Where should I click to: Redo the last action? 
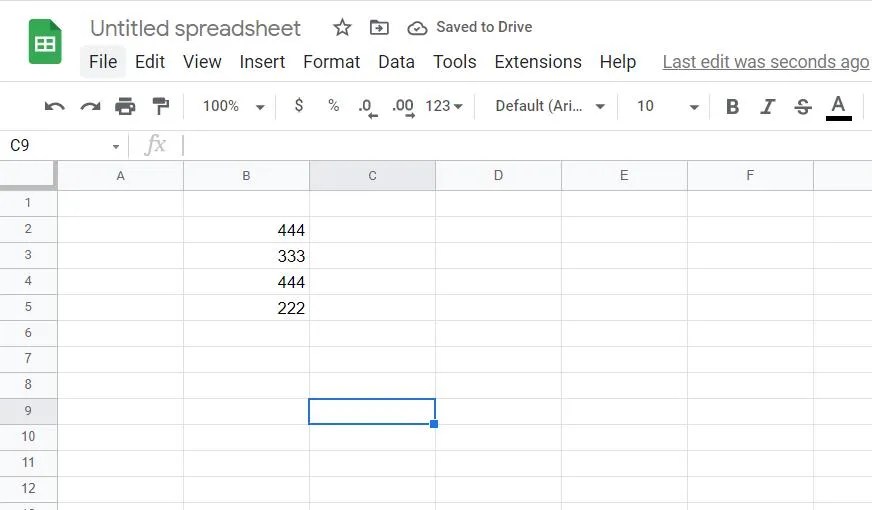(x=90, y=106)
